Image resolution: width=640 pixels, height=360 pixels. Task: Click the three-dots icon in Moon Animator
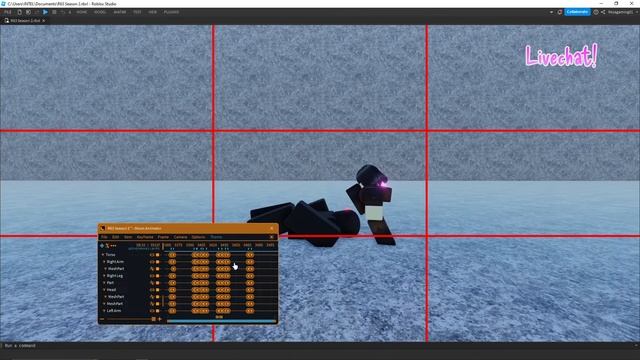tap(113, 246)
